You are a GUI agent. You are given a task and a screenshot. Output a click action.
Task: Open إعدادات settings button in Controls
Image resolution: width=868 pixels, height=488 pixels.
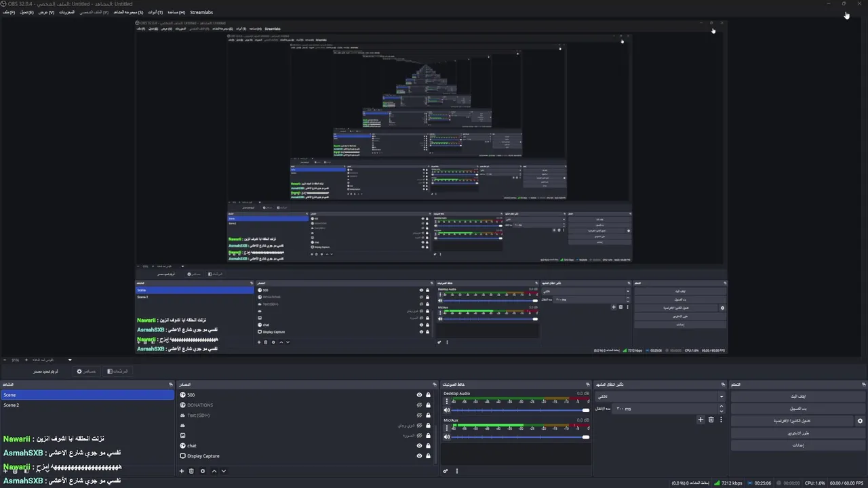tap(798, 445)
